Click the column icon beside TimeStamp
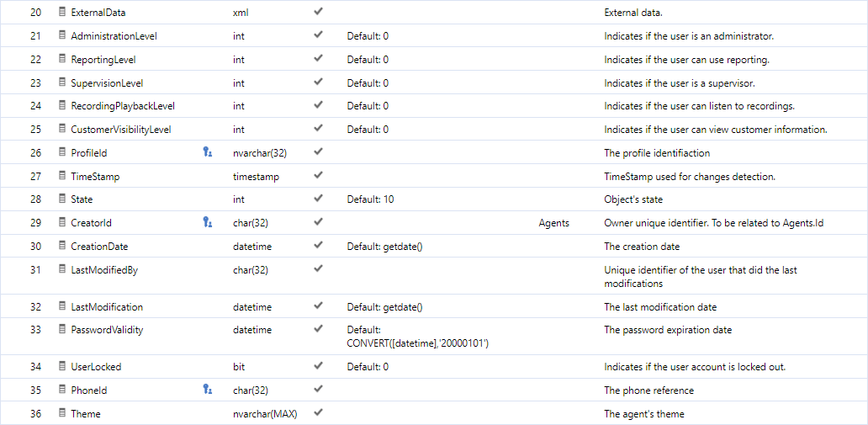 (62, 176)
